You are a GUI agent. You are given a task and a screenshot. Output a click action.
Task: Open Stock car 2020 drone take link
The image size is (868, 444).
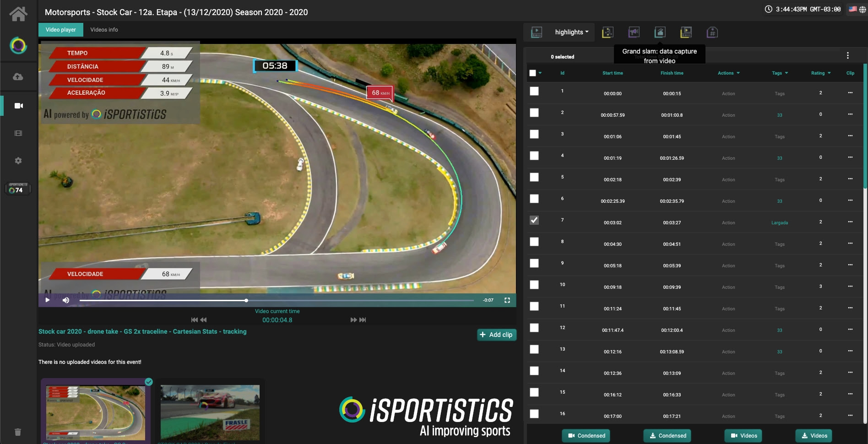[x=142, y=331]
